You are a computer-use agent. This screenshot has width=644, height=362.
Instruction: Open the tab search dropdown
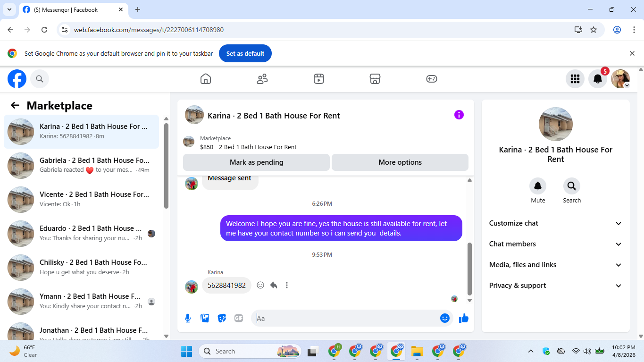click(x=9, y=9)
